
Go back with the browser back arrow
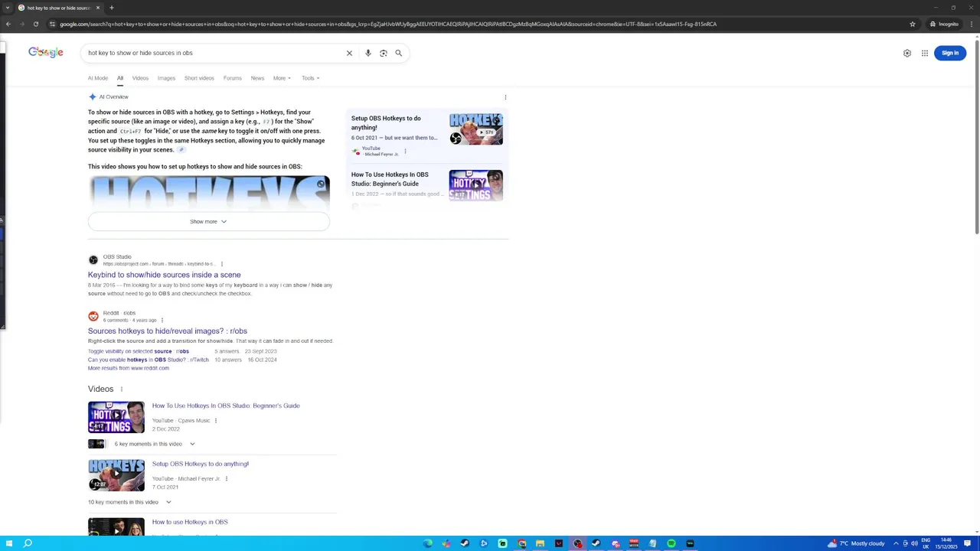[8, 24]
